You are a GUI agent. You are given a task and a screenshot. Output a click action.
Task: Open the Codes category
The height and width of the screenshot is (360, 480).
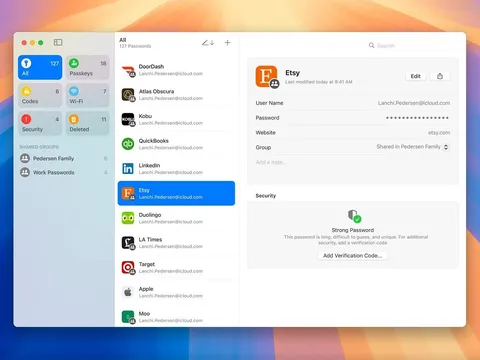pyautogui.click(x=40, y=96)
